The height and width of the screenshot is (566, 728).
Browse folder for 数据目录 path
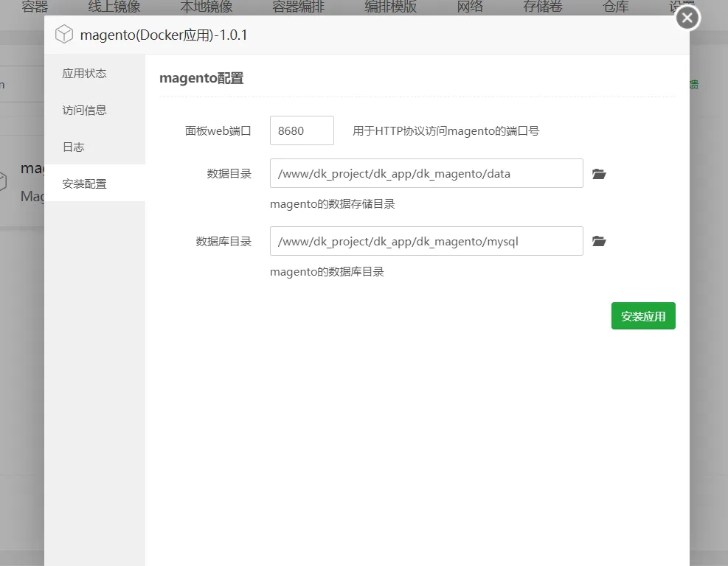pyautogui.click(x=599, y=174)
